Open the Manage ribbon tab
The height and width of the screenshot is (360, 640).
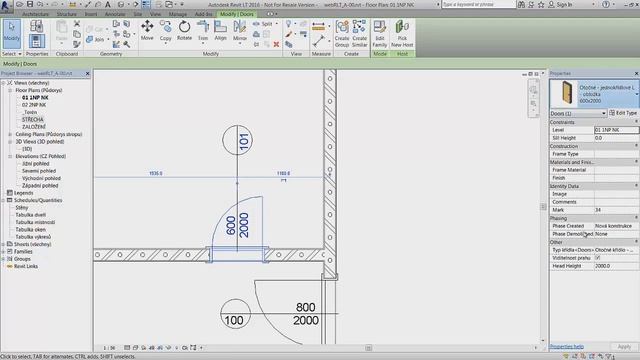(x=178, y=14)
